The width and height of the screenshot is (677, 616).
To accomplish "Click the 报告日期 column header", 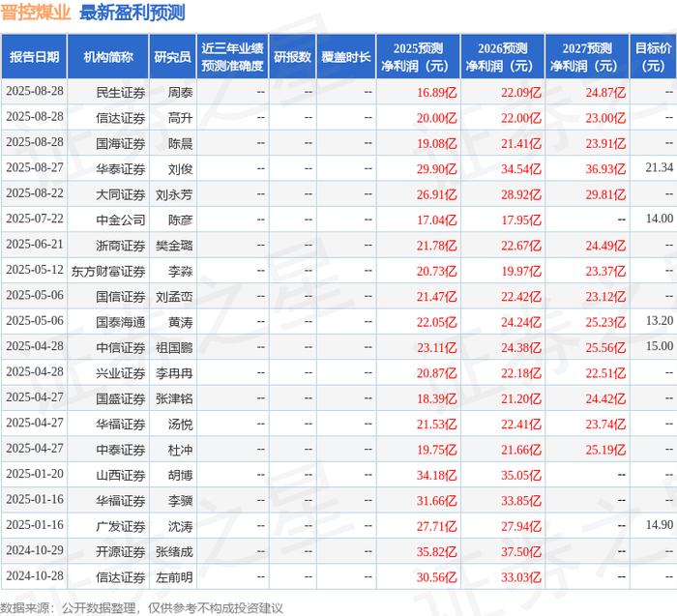I will (34, 57).
